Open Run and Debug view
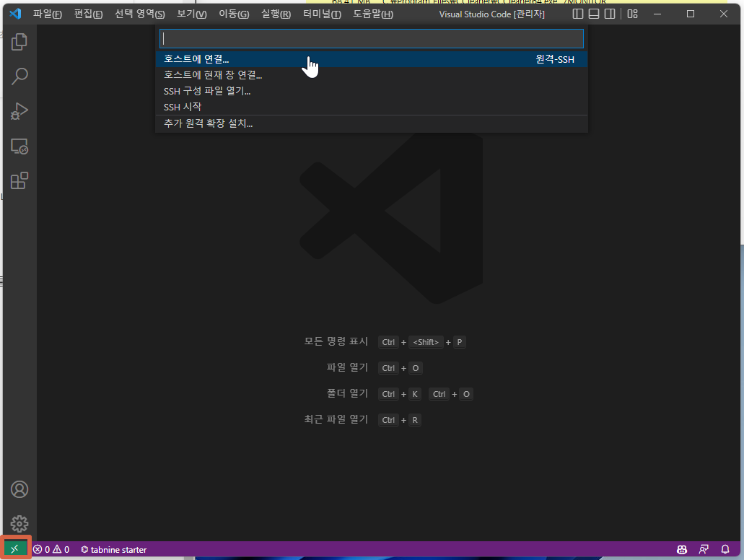This screenshot has width=744, height=560. coord(19,111)
